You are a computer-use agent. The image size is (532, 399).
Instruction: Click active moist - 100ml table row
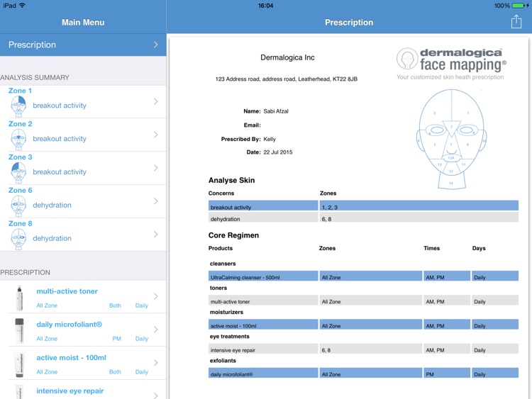click(363, 324)
